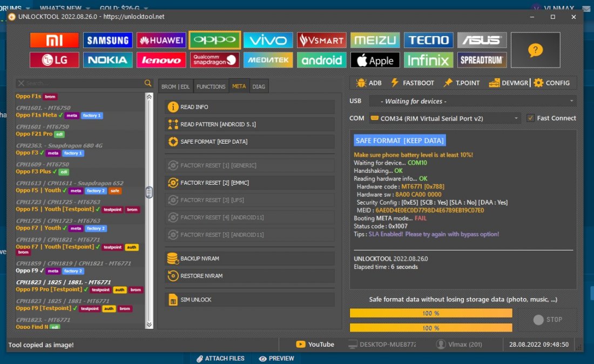Open FASTBOOT tools
The height and width of the screenshot is (364, 594).
pos(413,83)
